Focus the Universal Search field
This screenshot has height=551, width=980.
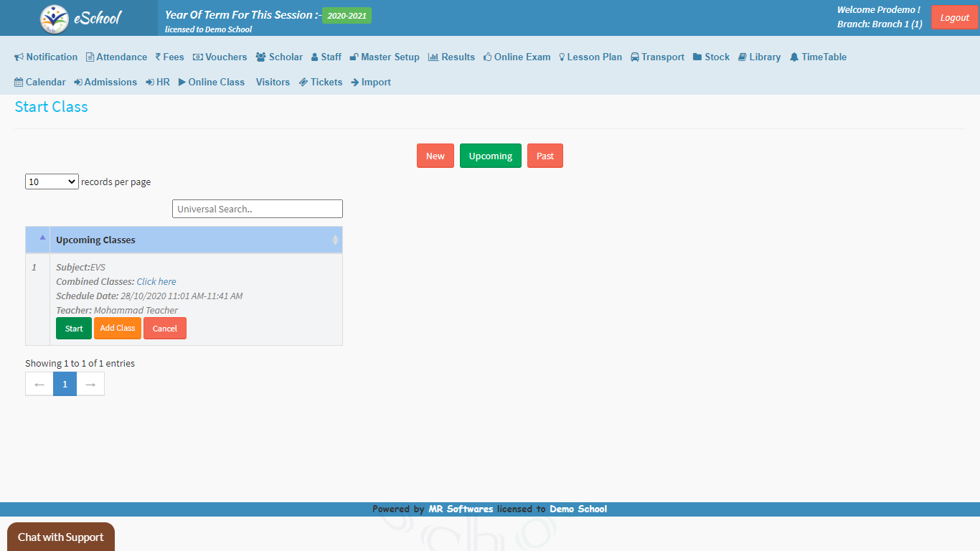pyautogui.click(x=257, y=209)
